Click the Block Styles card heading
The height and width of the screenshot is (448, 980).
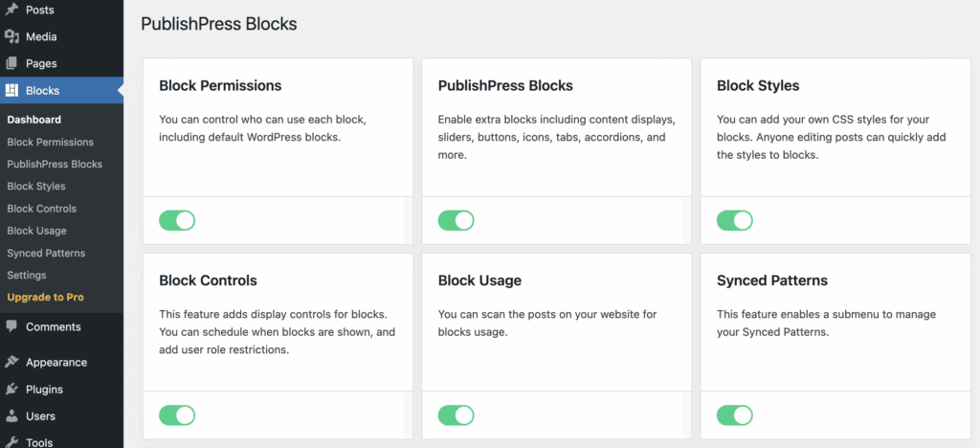point(758,85)
